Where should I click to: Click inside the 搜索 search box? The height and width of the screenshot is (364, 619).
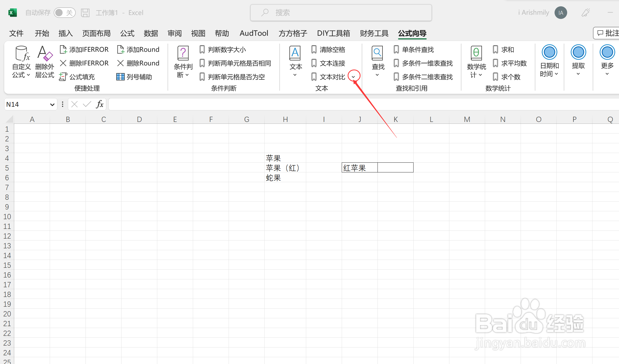coord(341,13)
